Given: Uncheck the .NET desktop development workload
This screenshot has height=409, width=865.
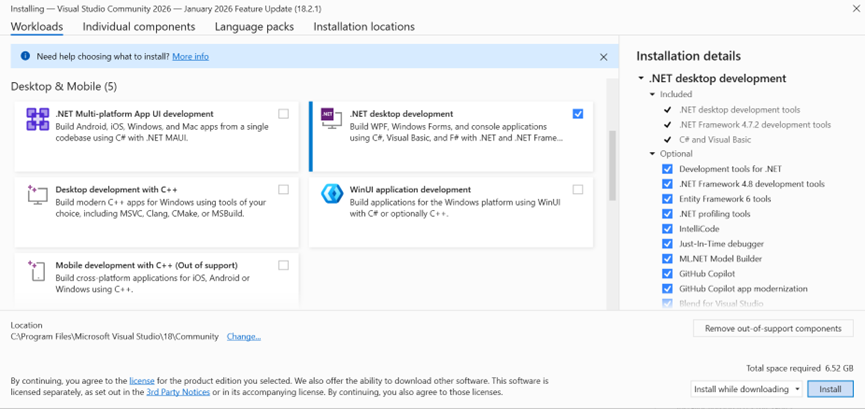Looking at the screenshot, I should click(x=578, y=114).
